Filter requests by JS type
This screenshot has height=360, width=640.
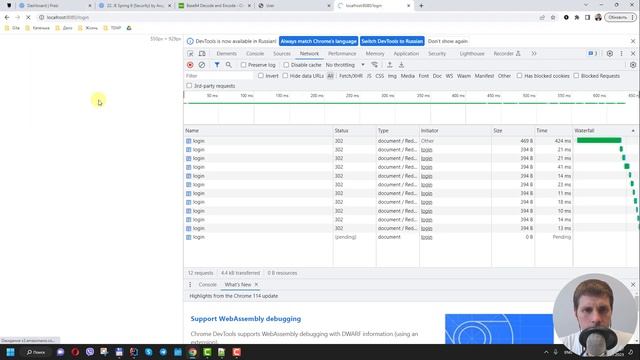click(369, 76)
